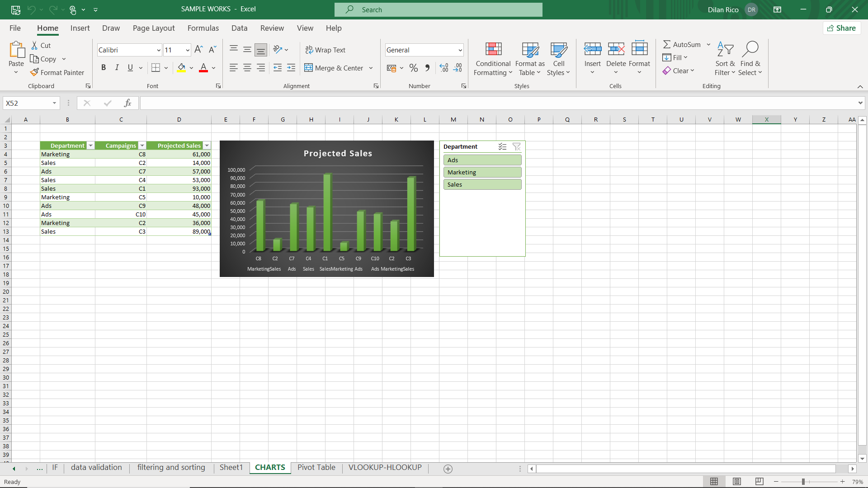868x488 pixels.
Task: Open the Department column filter dropdown
Action: coord(91,145)
